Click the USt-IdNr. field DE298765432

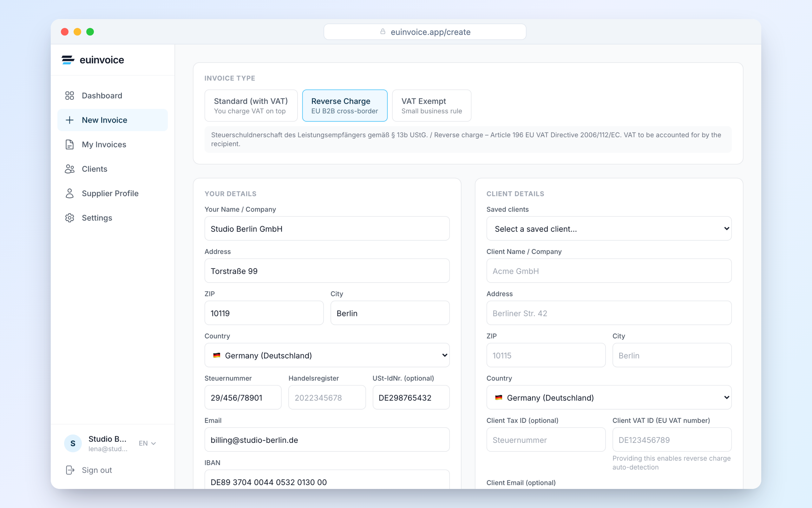tap(411, 398)
